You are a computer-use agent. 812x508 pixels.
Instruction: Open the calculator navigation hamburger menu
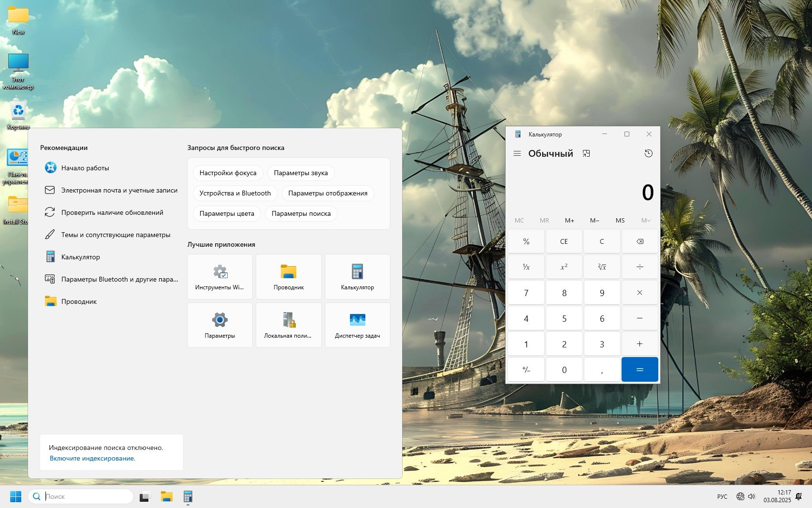click(517, 153)
